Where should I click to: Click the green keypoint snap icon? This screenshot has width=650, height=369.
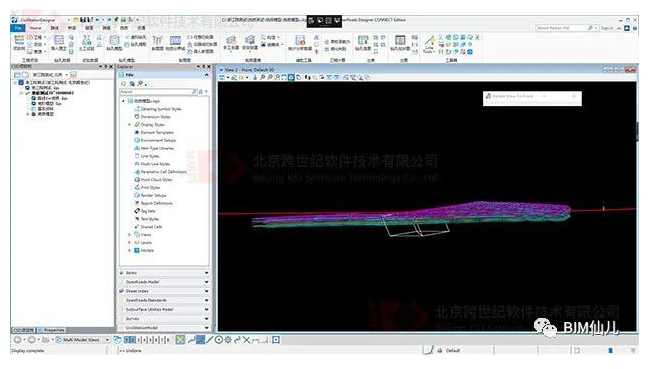180,340
